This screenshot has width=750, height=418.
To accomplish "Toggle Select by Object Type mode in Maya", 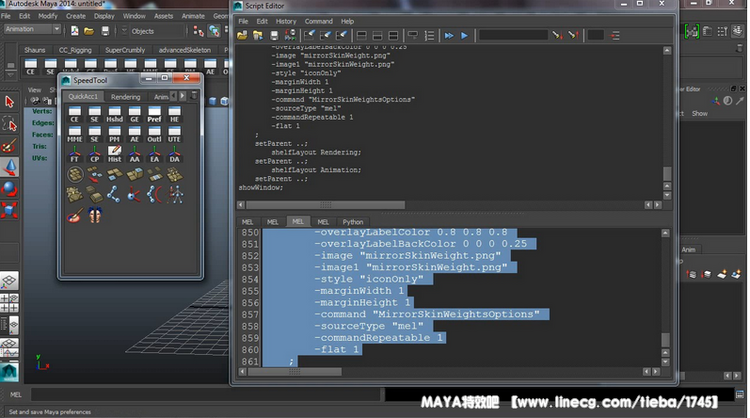I will (x=214, y=31).
